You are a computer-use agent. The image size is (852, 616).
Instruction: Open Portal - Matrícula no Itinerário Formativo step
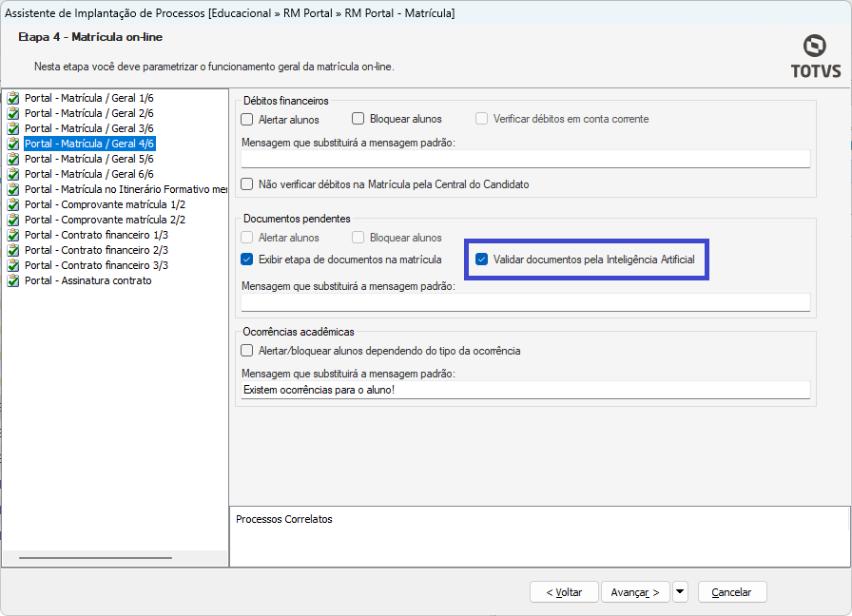tap(126, 189)
